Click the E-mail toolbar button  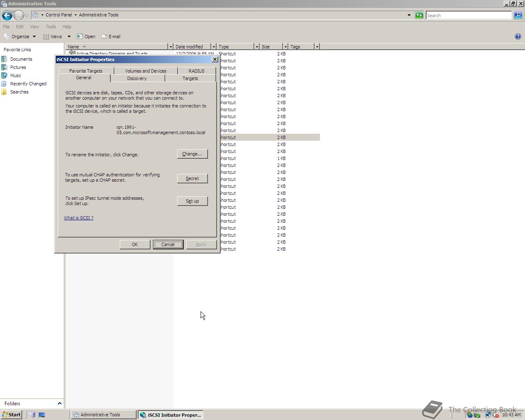coord(111,37)
